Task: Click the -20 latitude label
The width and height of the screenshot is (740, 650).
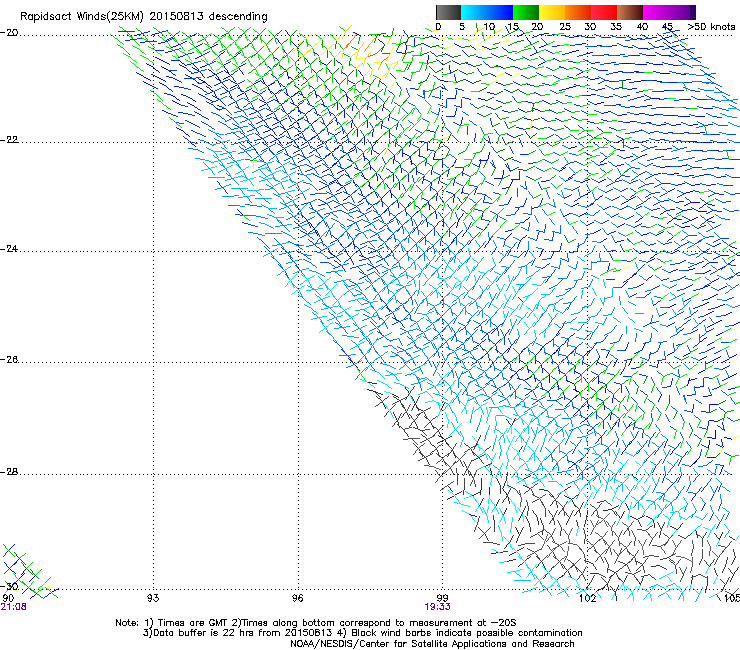Action: (9, 33)
